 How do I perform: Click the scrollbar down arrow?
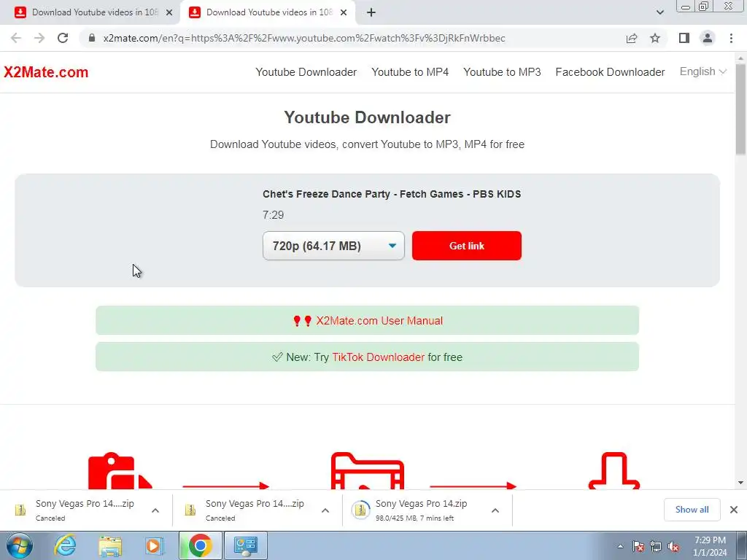pyautogui.click(x=741, y=483)
